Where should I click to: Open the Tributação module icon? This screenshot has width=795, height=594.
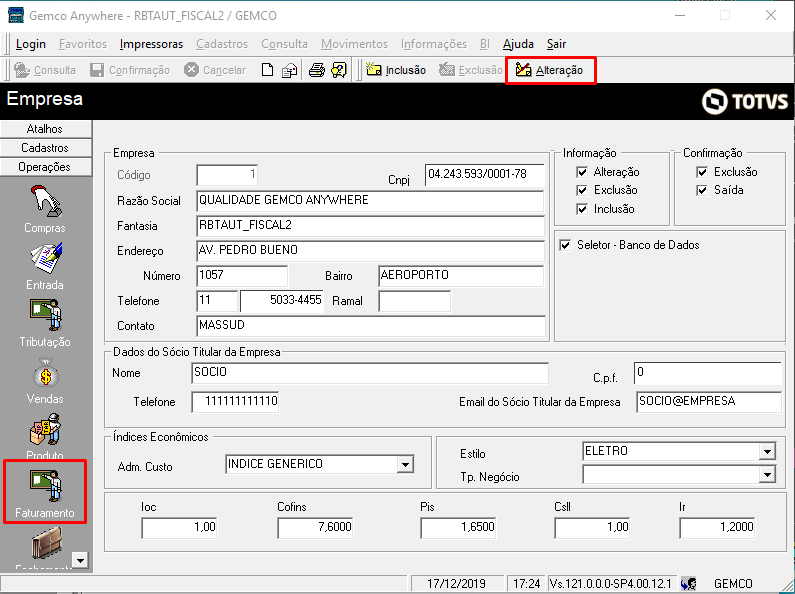tap(45, 315)
